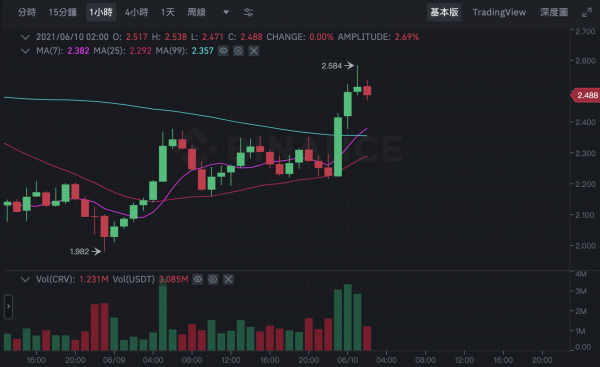The width and height of the screenshot is (600, 367).
Task: Click the Vol(CRV) value 1.231M
Action: coord(94,279)
